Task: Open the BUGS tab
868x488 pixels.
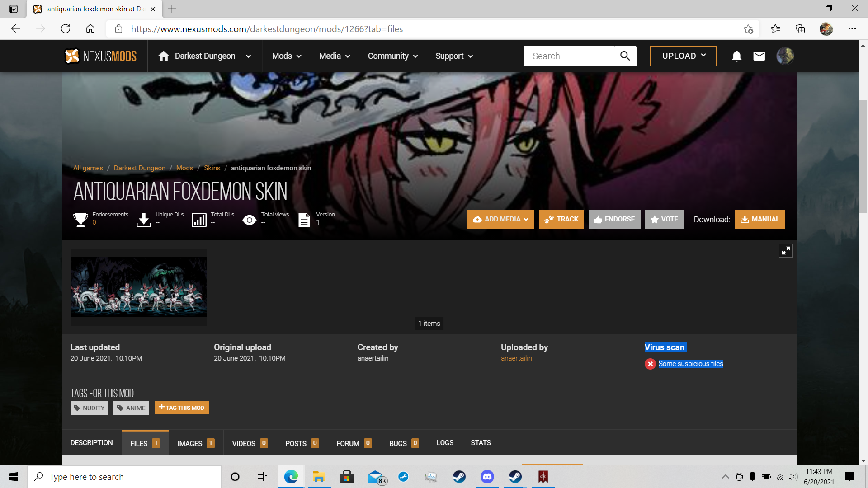Action: click(x=404, y=443)
